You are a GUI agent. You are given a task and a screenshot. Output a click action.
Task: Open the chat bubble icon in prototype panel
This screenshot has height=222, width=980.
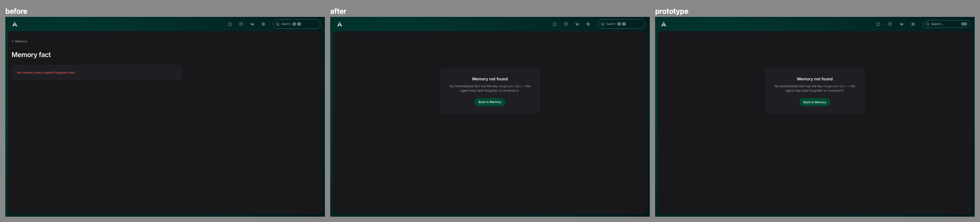878,24
